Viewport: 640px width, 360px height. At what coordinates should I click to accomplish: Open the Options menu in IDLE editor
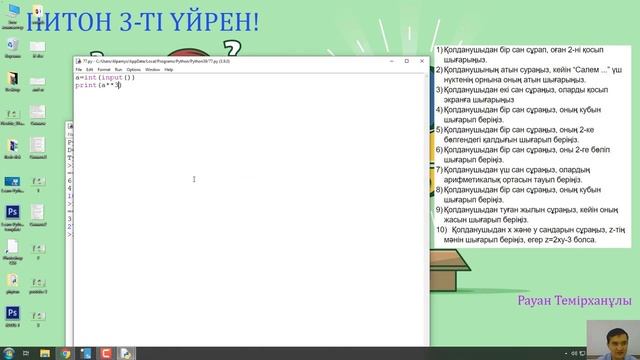[x=133, y=70]
